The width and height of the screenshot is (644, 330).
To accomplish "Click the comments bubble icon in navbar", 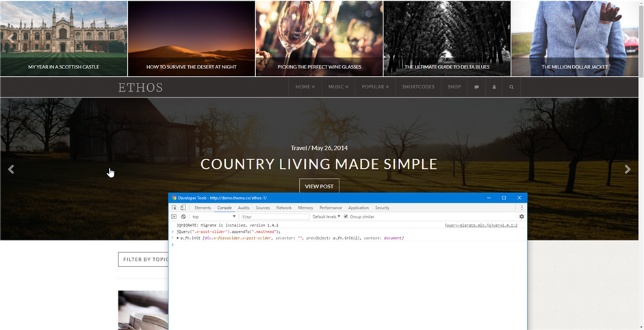I will (476, 87).
